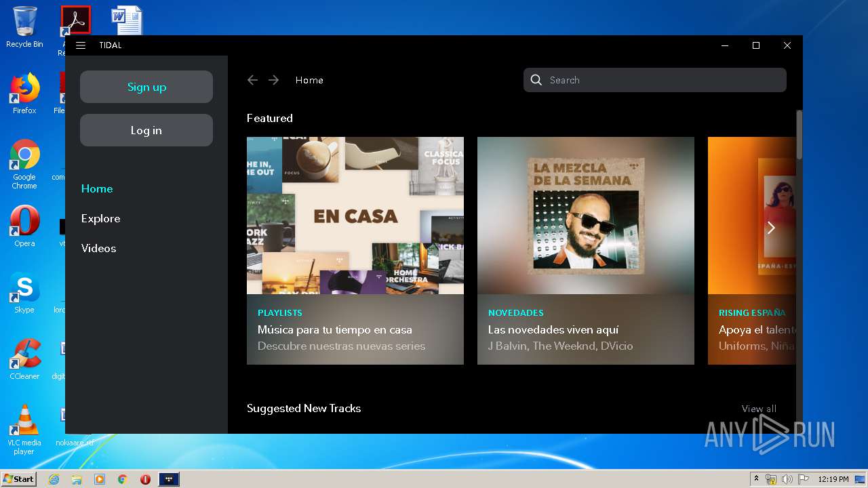Click the search magnifier icon
868x488 pixels.
coord(536,80)
